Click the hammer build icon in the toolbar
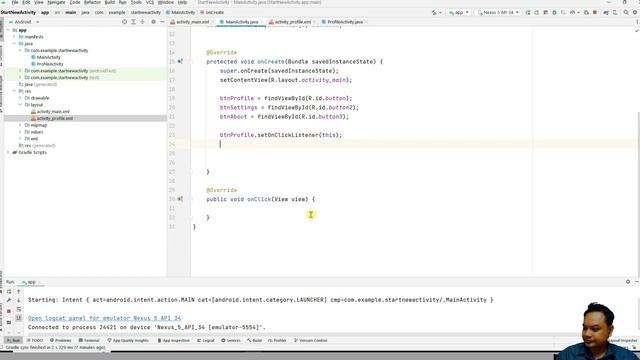The width and height of the screenshot is (640, 360). [434, 13]
